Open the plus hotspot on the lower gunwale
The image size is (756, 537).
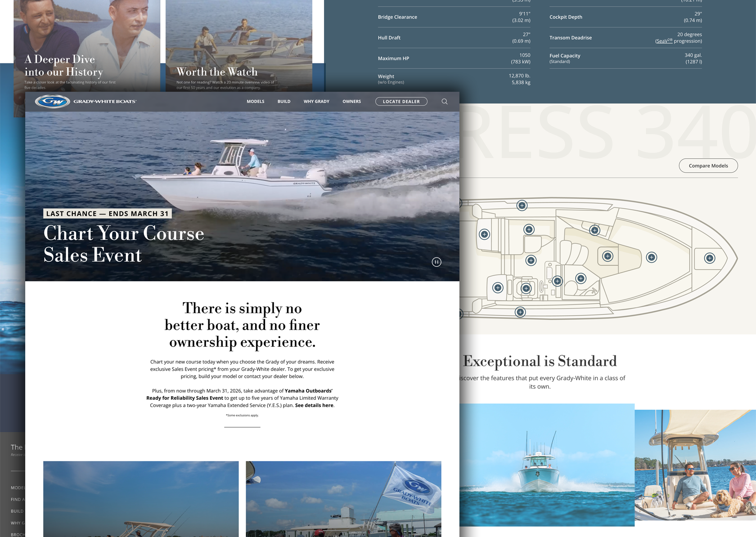520,312
